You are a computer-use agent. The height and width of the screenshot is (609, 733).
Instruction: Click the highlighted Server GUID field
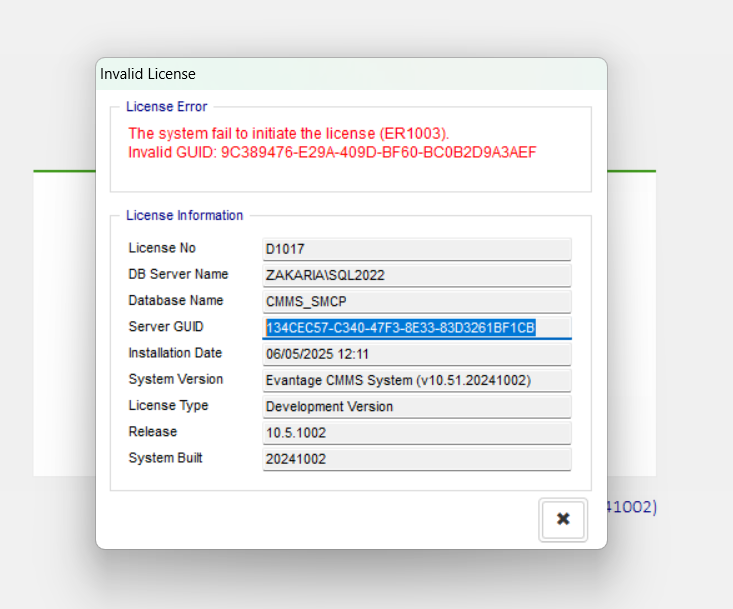(x=416, y=328)
